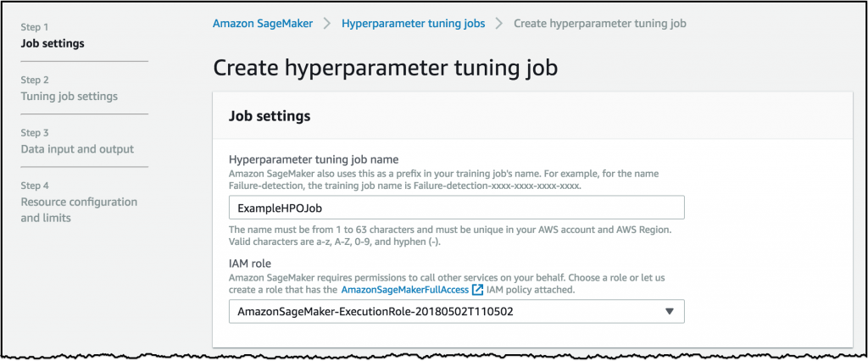This screenshot has height=361, width=868.
Task: Click Create hyperparameter tuning job page title
Action: coord(386,68)
